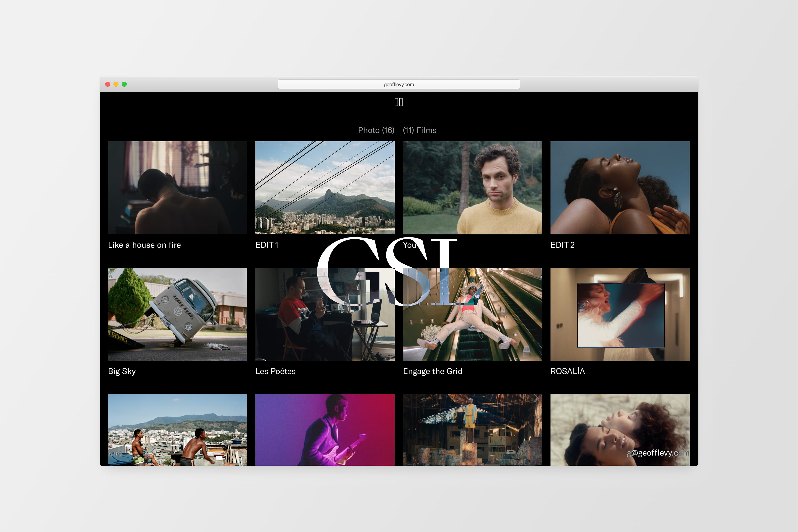Click the geofflevy.com address bar
798x532 pixels.
[x=399, y=85]
